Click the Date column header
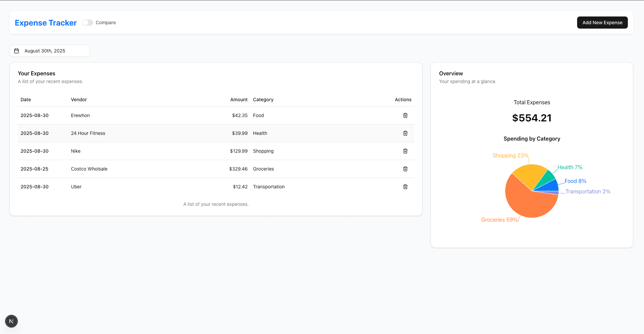This screenshot has height=334, width=644. 26,100
